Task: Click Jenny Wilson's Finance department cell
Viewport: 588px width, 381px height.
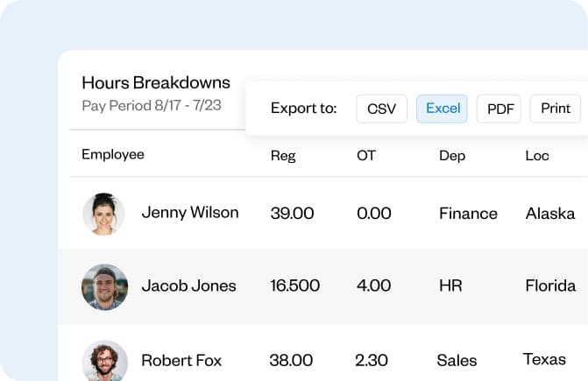Action: click(x=468, y=213)
